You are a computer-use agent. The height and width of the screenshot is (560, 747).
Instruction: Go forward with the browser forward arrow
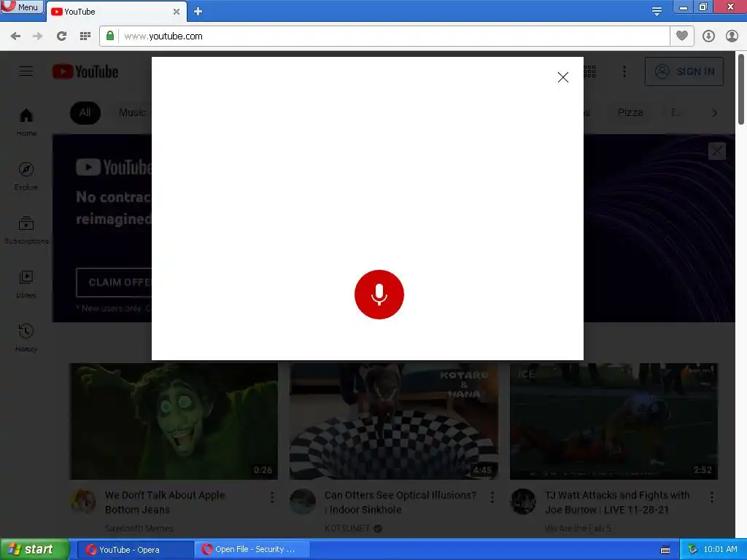pyautogui.click(x=38, y=36)
